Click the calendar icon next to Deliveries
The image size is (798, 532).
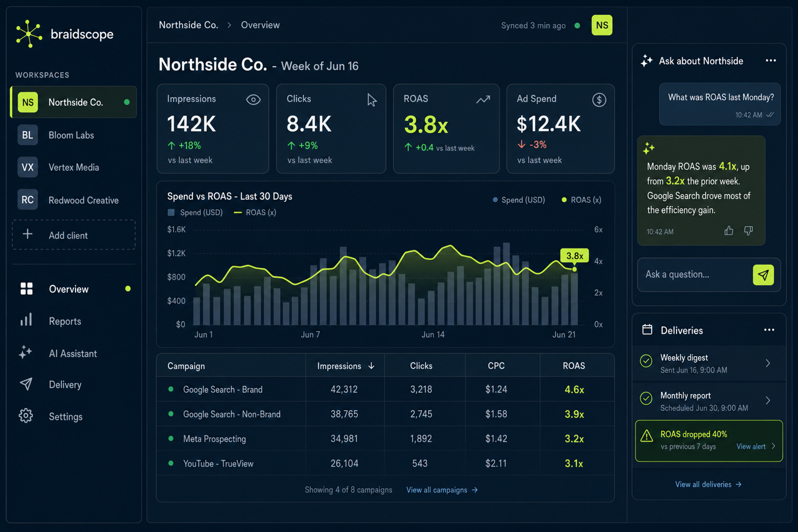tap(647, 330)
